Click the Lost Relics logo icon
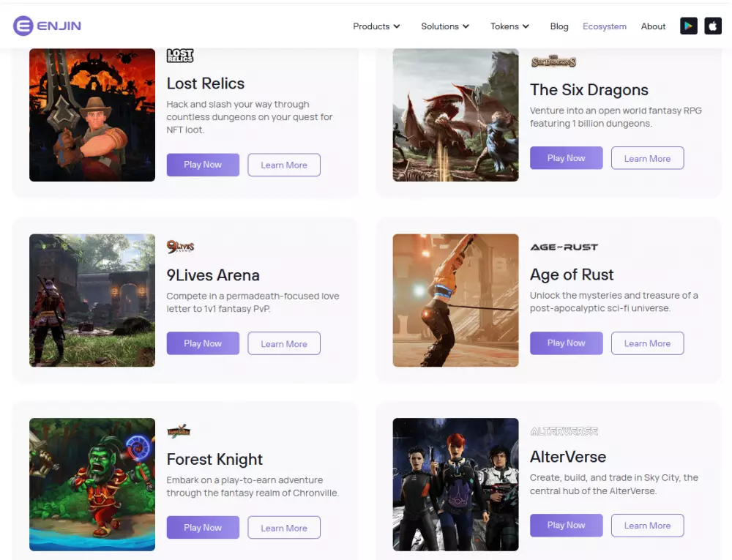This screenshot has width=732, height=560. [180, 56]
